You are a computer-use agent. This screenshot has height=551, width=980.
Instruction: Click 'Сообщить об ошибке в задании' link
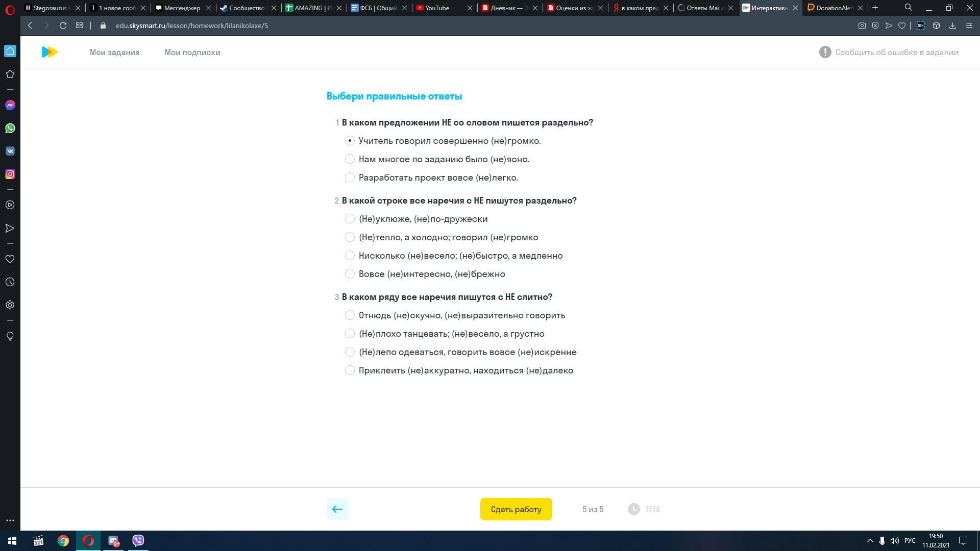pos(896,53)
